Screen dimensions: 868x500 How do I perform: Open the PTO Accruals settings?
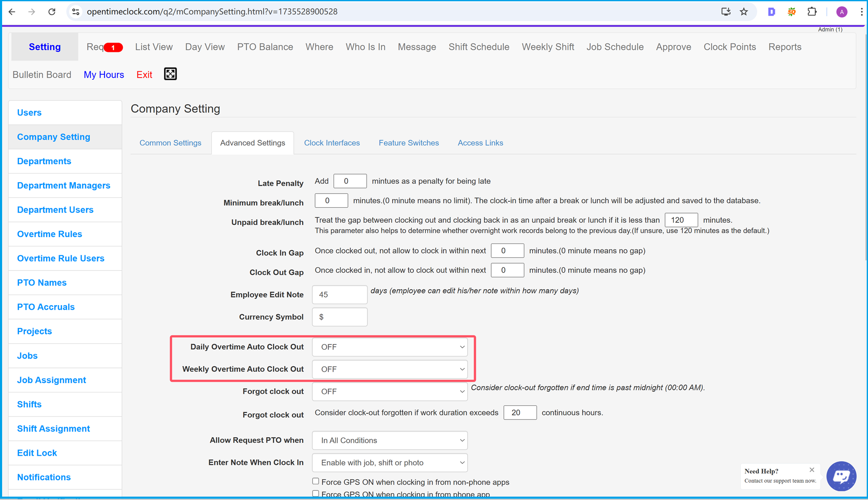pyautogui.click(x=45, y=307)
